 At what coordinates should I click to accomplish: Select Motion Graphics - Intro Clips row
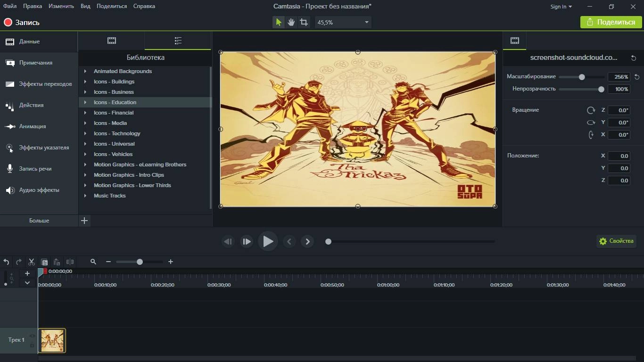(x=144, y=175)
